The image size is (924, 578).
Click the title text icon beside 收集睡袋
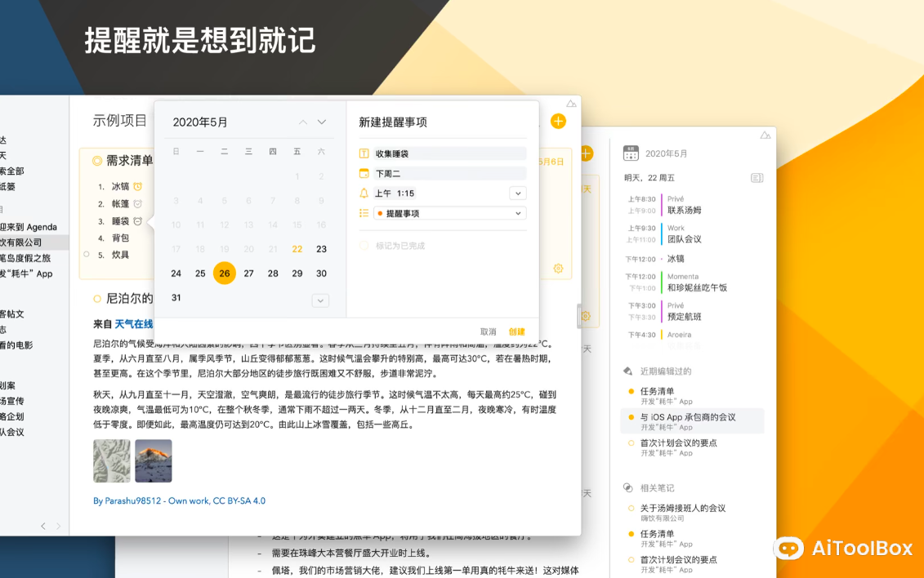point(364,153)
